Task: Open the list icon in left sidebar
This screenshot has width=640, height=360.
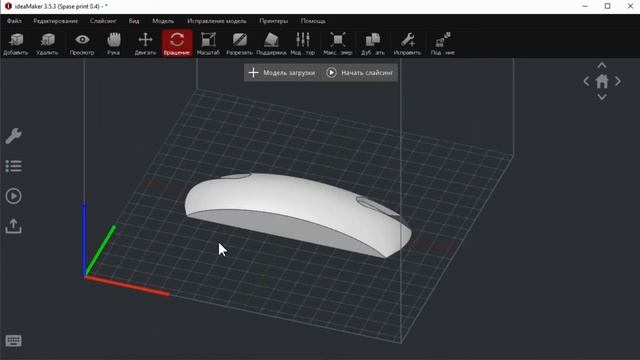Action: [x=13, y=166]
